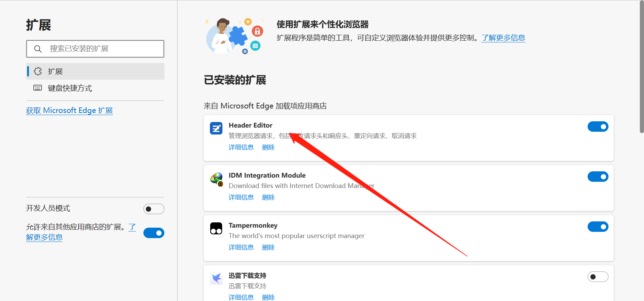Click the puzzle piece icon beside 扩展
644x301 pixels.
(38, 71)
